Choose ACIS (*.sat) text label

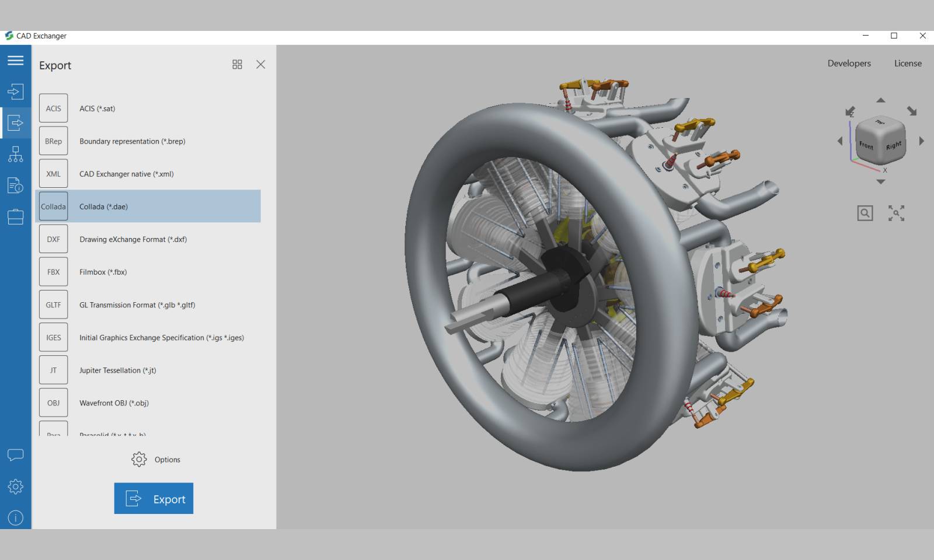[97, 108]
